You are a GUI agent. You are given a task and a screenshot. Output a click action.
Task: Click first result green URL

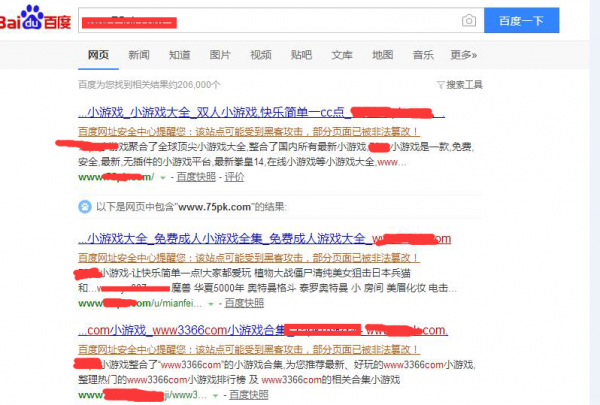point(116,177)
